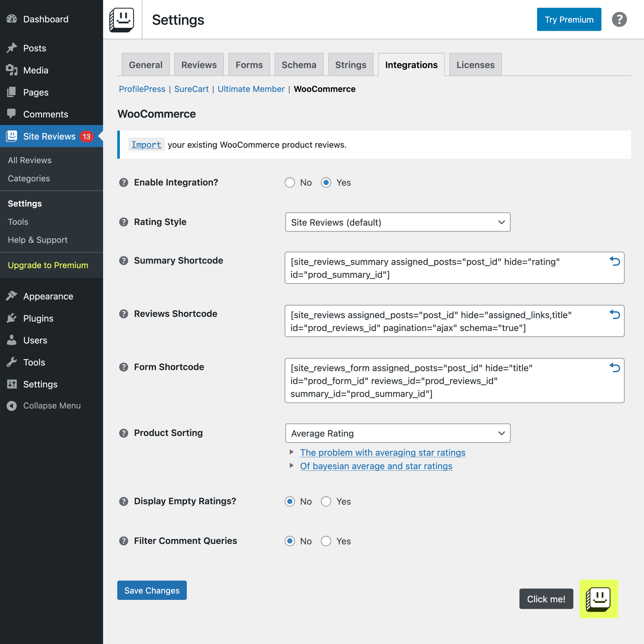
Task: Reset the Summary Shortcode with the undo icon
Action: [x=615, y=261]
